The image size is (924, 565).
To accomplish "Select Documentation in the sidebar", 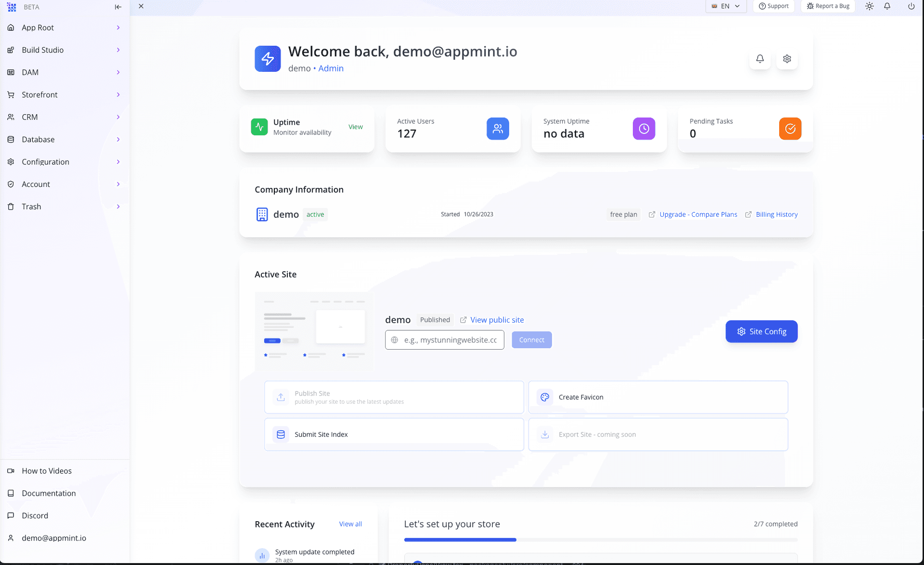I will point(49,493).
